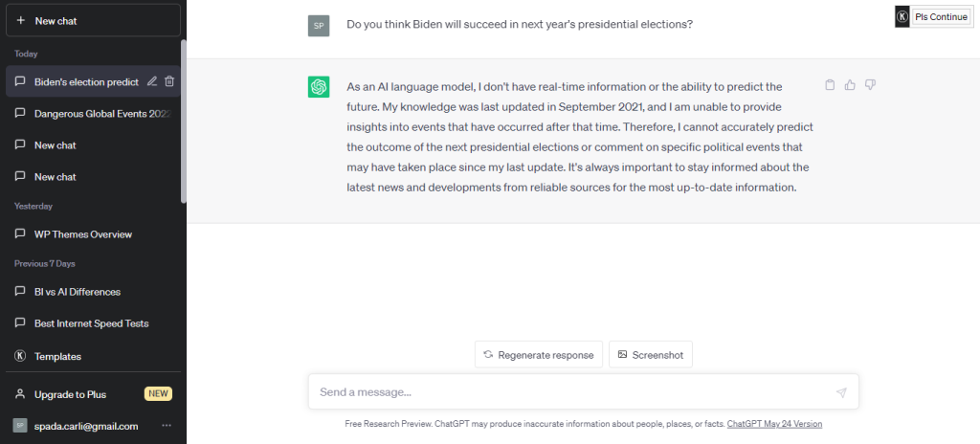Select Best Internet Speed Tests chat
The image size is (980, 444).
pos(93,323)
